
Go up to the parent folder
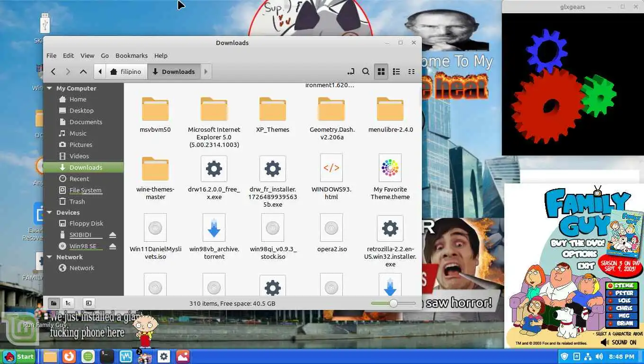click(83, 72)
